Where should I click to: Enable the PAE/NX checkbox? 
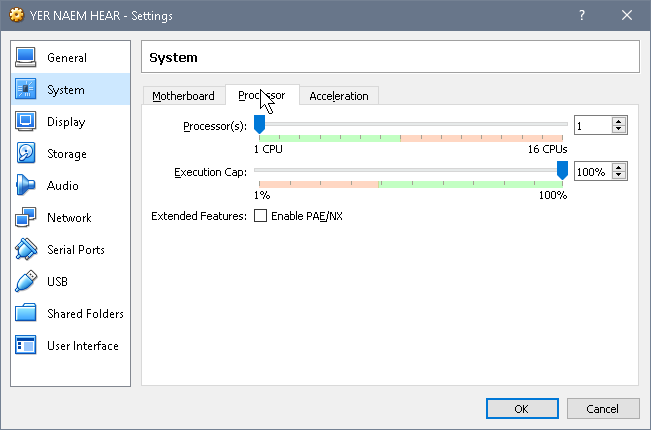click(x=260, y=216)
